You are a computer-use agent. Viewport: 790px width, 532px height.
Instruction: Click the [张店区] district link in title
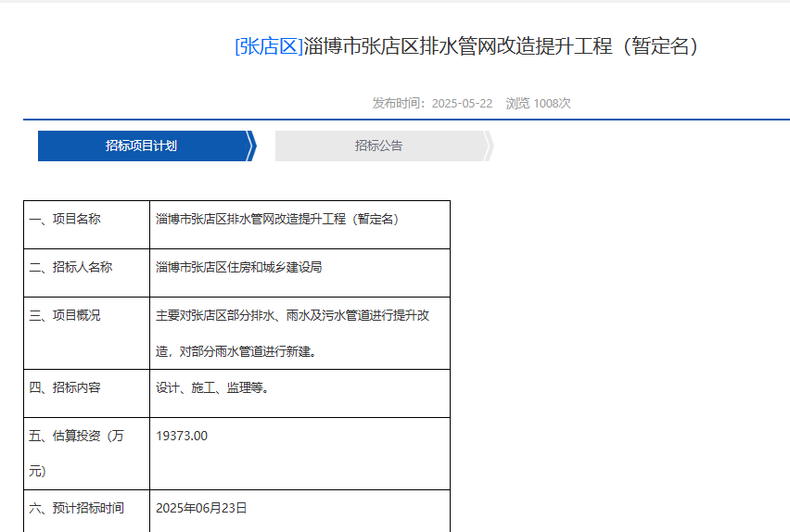(x=269, y=46)
